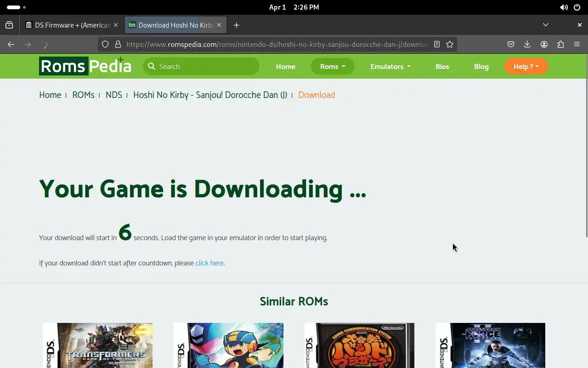The image size is (588, 368).
Task: Open a new tab with plus button
Action: (236, 25)
